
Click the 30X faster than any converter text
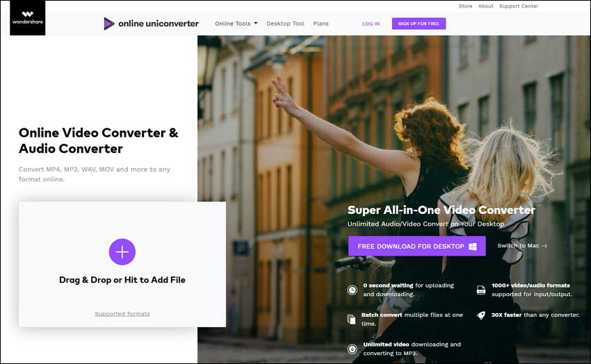[535, 315]
